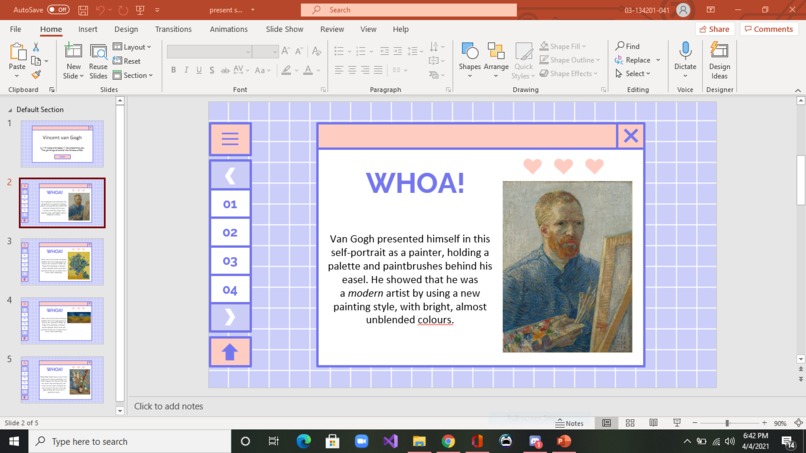Toggle AutoSave switch
The width and height of the screenshot is (806, 453).
pos(58,10)
